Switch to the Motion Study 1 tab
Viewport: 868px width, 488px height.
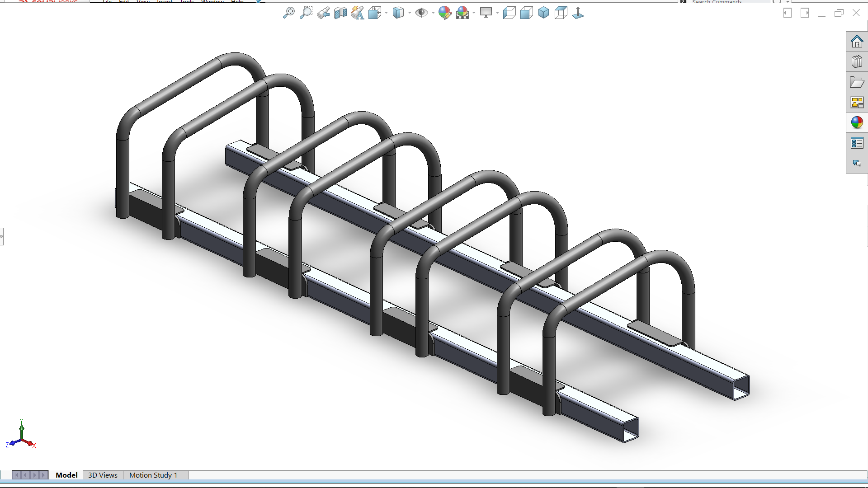[153, 475]
